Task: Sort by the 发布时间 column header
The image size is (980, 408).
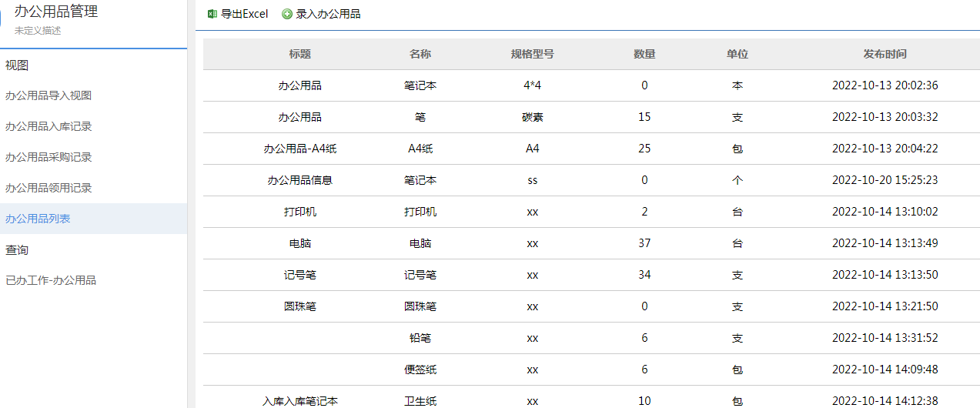Action: point(885,54)
